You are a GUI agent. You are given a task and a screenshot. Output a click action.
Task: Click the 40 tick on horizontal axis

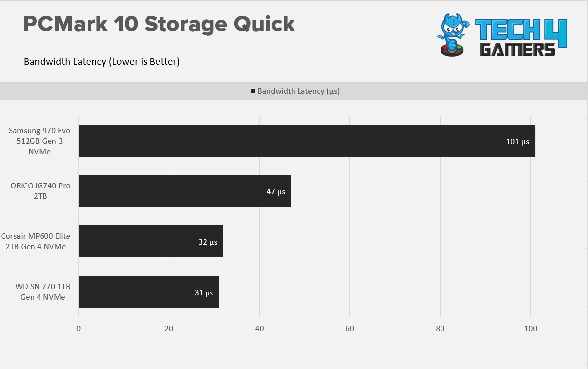259,329
